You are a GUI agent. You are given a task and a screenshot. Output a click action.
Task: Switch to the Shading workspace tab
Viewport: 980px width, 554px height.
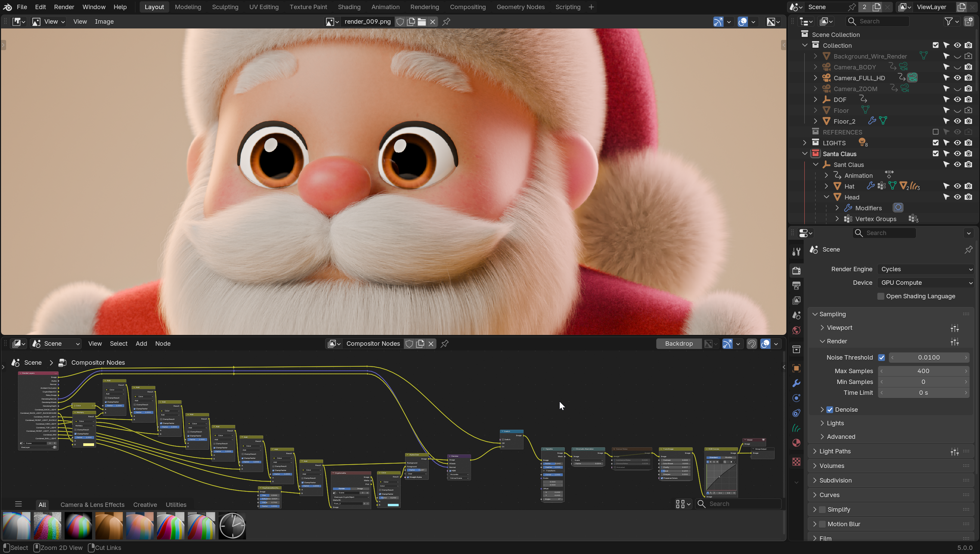click(349, 7)
